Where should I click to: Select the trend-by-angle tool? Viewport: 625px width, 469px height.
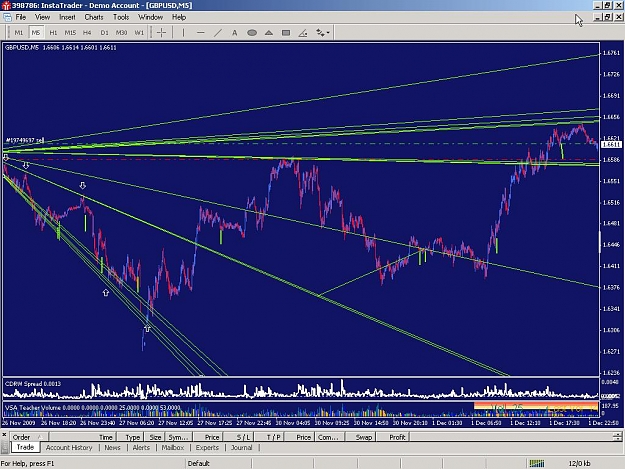(303, 33)
